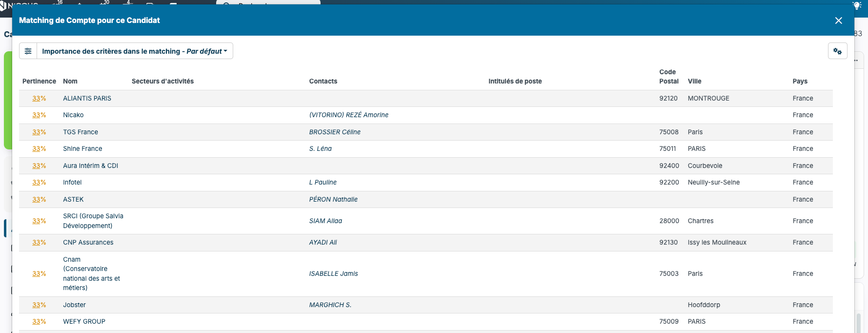This screenshot has width=868, height=333.
Task: Click the Intitulés de poste column header
Action: (x=515, y=81)
